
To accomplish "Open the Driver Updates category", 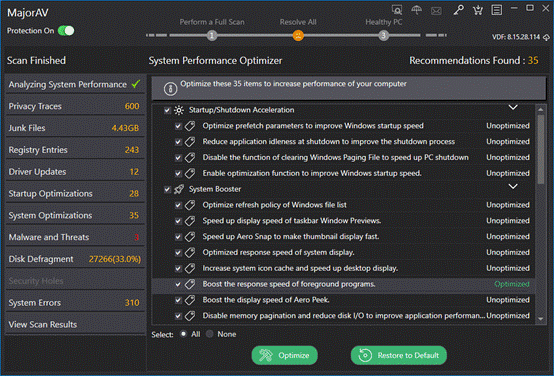I will 75,172.
